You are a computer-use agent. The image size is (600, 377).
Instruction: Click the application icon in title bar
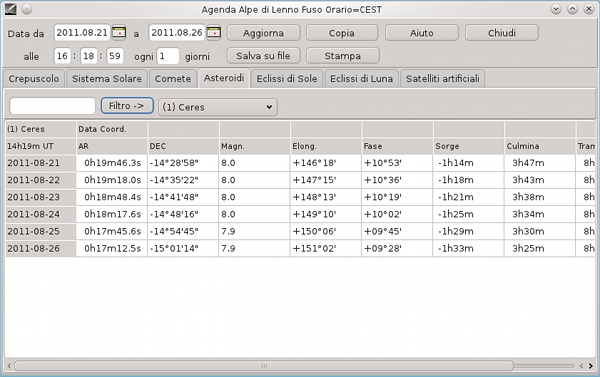coord(10,9)
